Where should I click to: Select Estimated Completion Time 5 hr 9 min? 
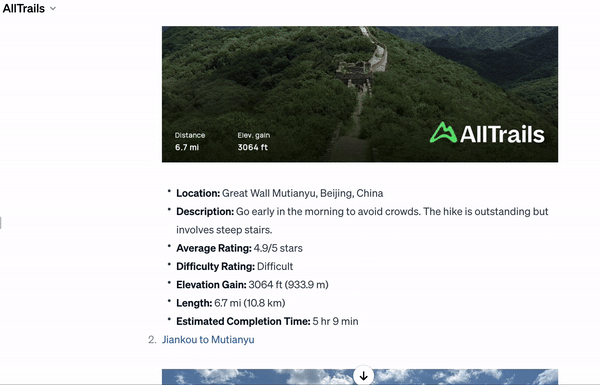click(x=267, y=321)
